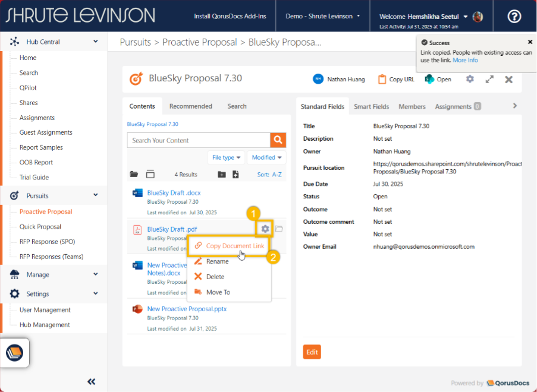The image size is (537, 392).
Task: Open the Demo - Shrute Levinson hub dropdown
Action: coord(323,16)
